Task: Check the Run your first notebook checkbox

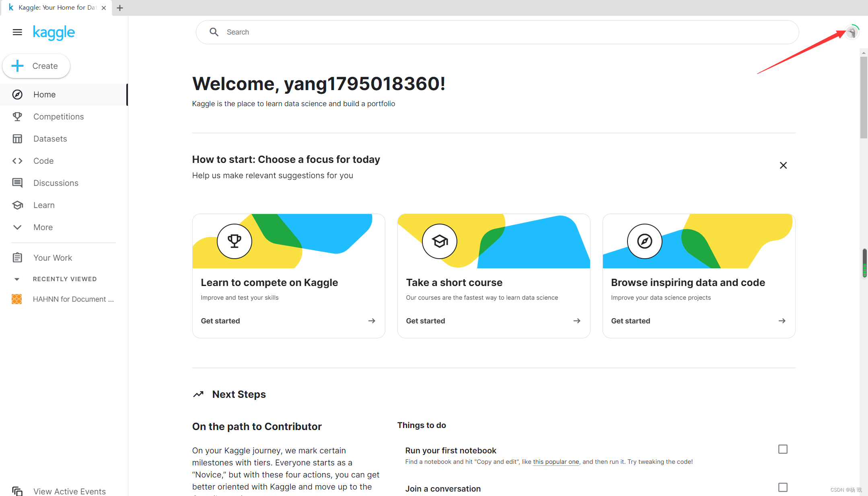Action: 783,449
